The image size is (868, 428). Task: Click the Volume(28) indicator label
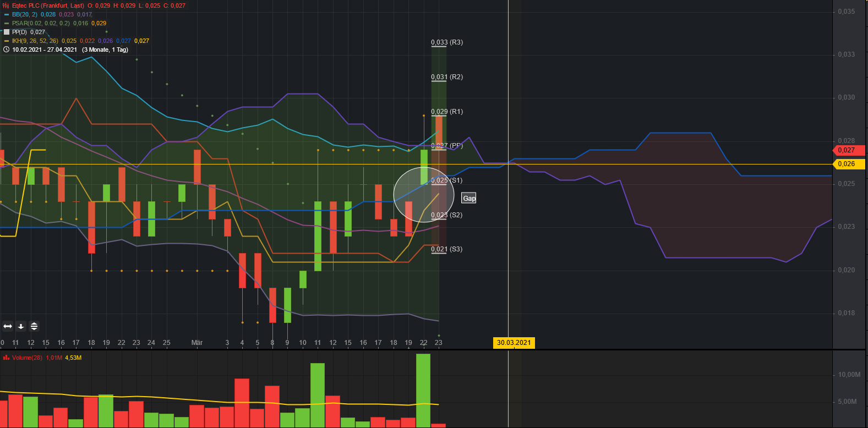[27, 358]
